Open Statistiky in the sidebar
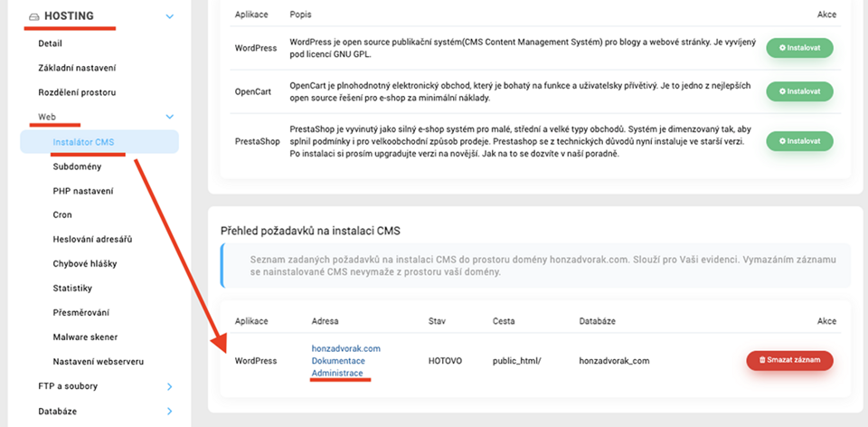 point(72,288)
